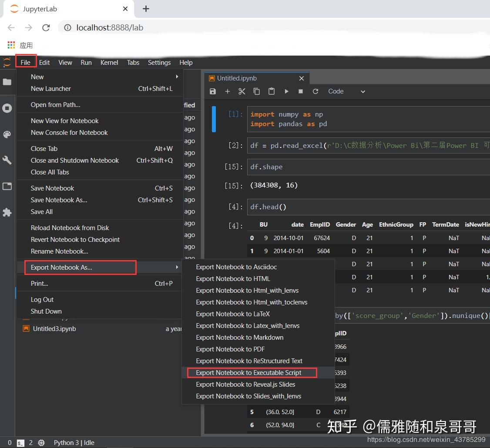Interrupt the kernel with stop icon
Screen dimensions: 490x448
301,91
